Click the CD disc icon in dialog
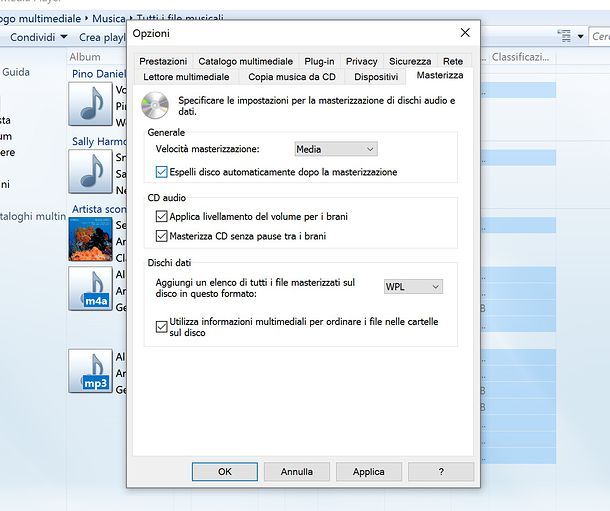The width and height of the screenshot is (610, 511). [x=155, y=105]
